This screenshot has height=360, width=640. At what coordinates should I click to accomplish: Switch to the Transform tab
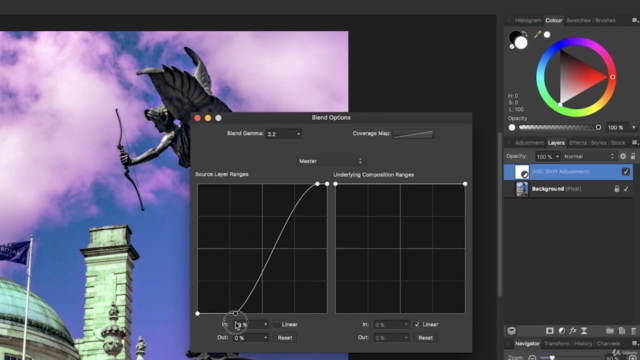click(x=557, y=344)
